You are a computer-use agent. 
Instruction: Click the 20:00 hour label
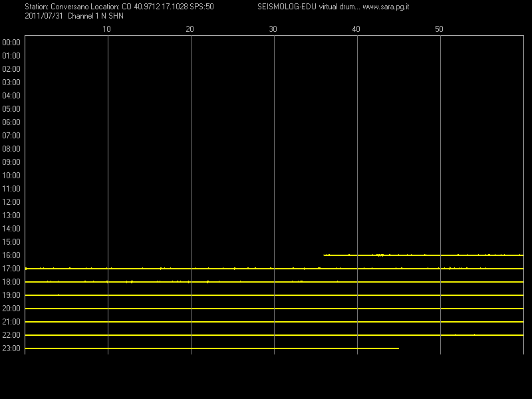[x=11, y=309]
